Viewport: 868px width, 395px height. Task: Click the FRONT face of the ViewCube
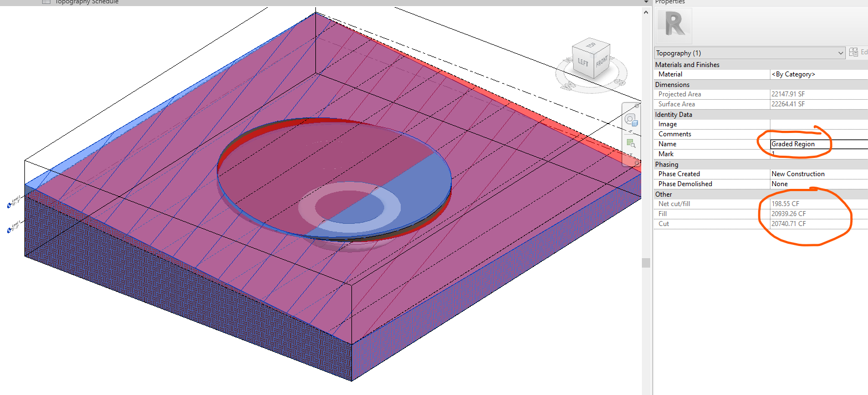click(x=601, y=61)
